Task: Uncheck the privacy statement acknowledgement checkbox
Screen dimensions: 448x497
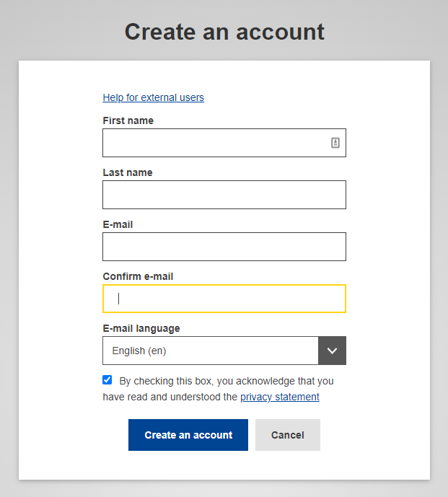Action: click(x=107, y=379)
